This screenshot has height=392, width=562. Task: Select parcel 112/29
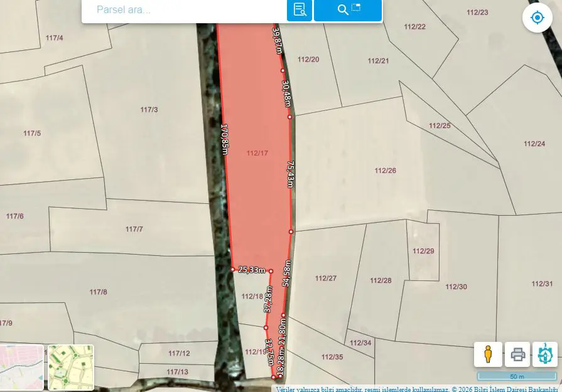pos(423,251)
